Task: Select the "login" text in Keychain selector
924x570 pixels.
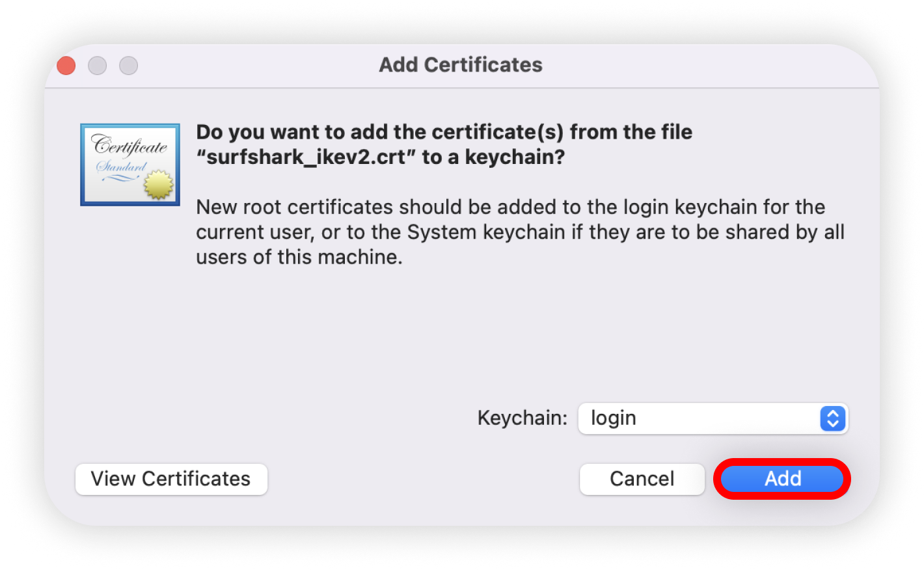Action: [613, 418]
